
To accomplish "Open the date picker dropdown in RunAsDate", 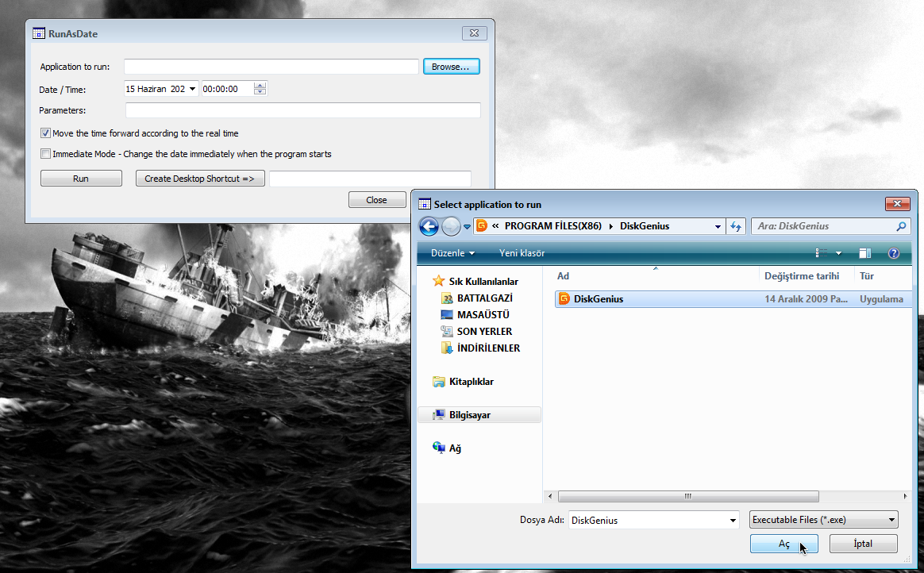I will tap(192, 89).
